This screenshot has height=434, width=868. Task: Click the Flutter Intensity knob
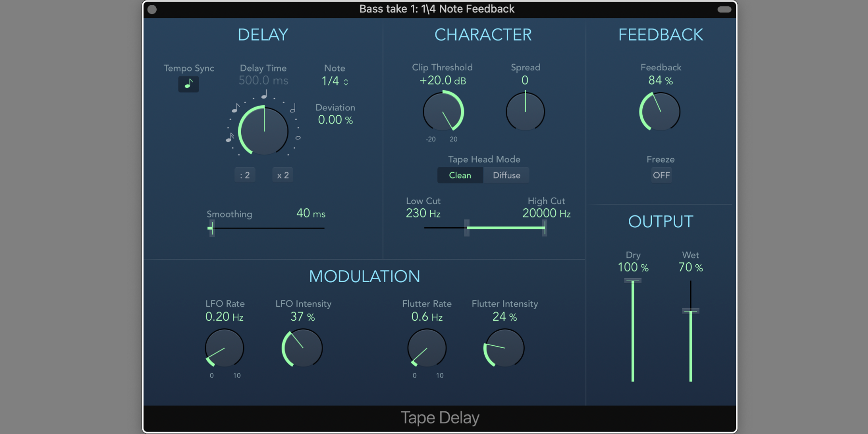(x=504, y=348)
